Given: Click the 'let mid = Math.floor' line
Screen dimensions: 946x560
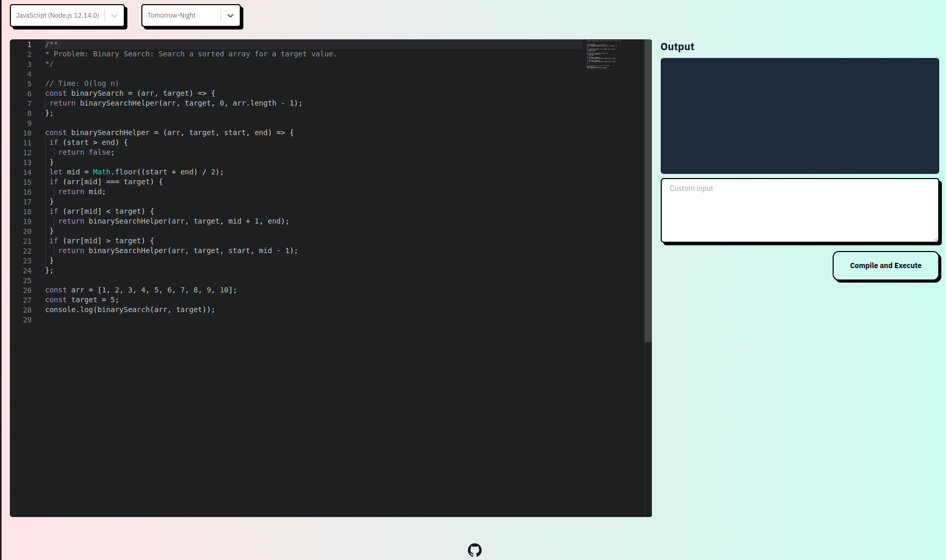Looking at the screenshot, I should coord(137,172).
